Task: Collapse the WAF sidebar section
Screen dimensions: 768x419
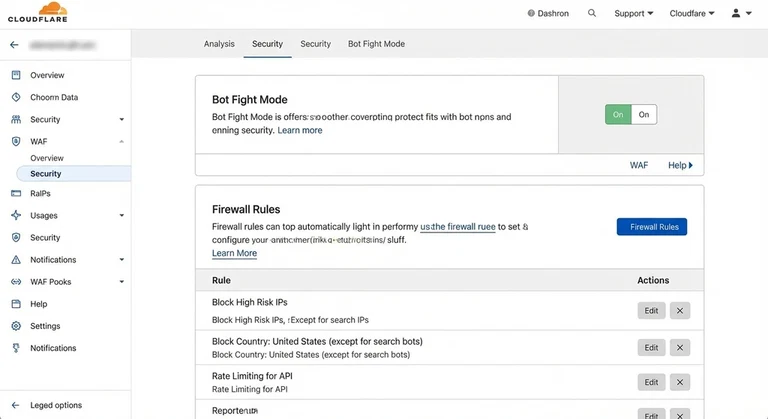Action: [x=122, y=142]
